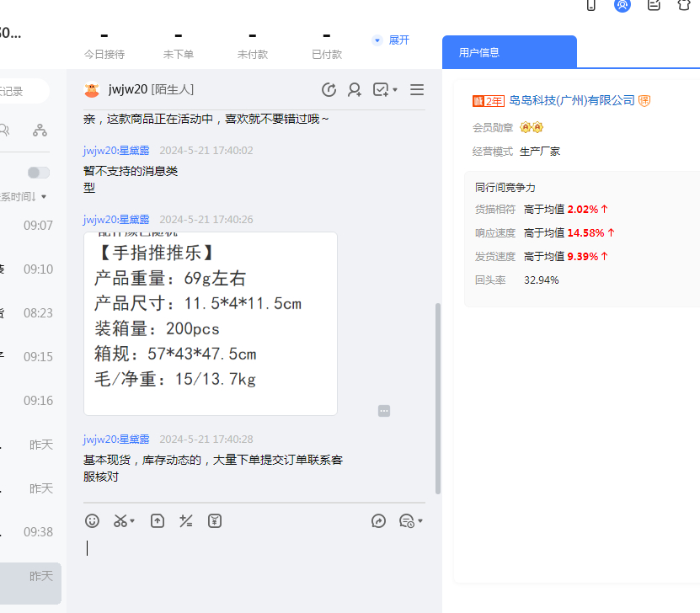Click the plus-slash calculator icon
Image resolution: width=700 pixels, height=613 pixels.
pos(186,521)
